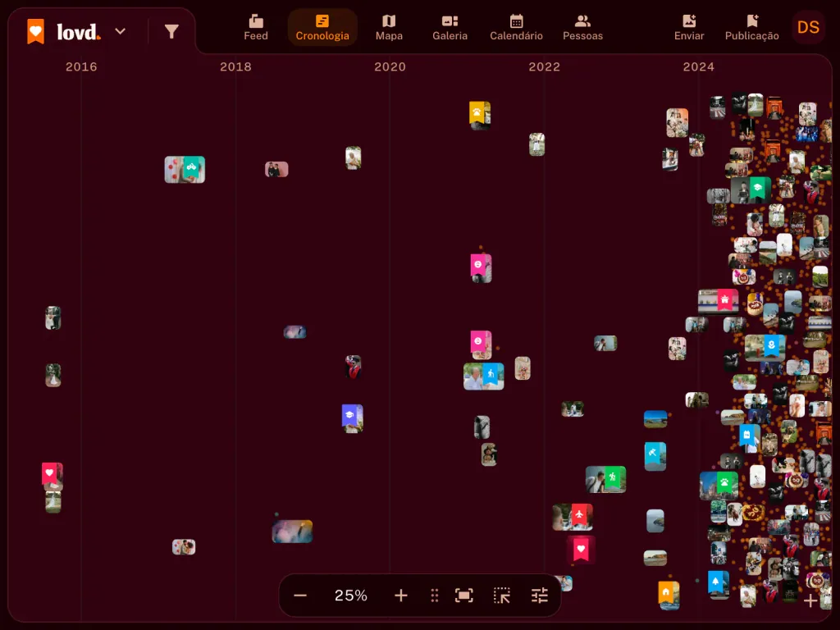
Task: Open the memory with the blue beach umbrella badge
Action: point(655,456)
